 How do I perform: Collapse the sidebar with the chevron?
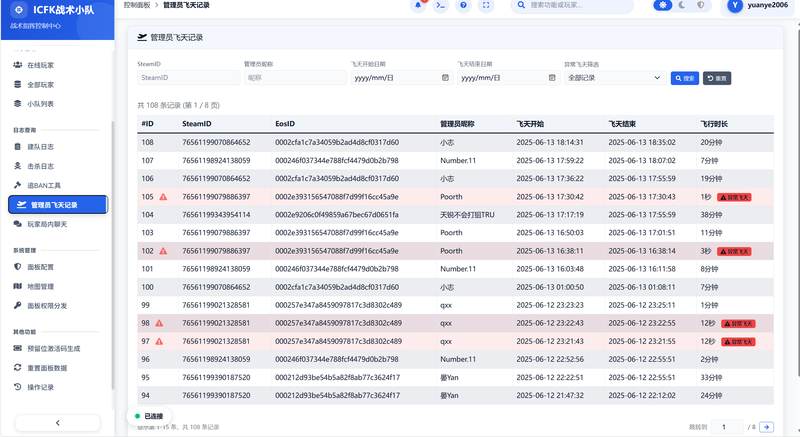coord(58,422)
